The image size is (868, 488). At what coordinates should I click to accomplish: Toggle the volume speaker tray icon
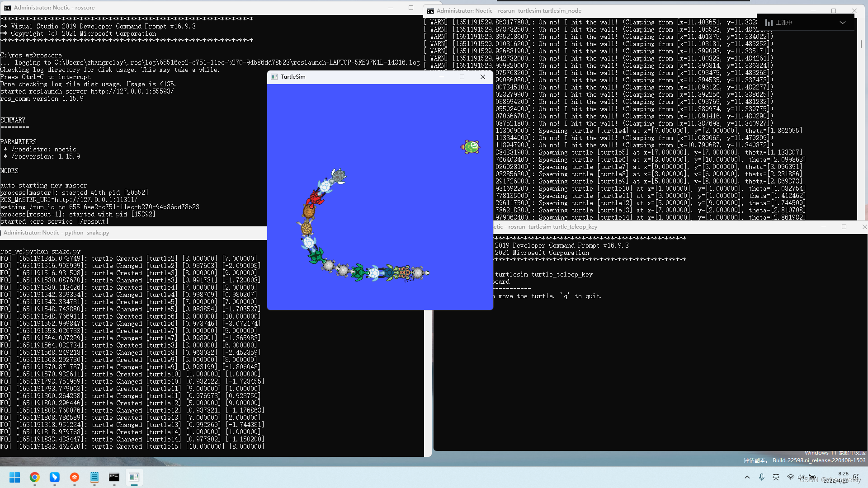tap(801, 477)
